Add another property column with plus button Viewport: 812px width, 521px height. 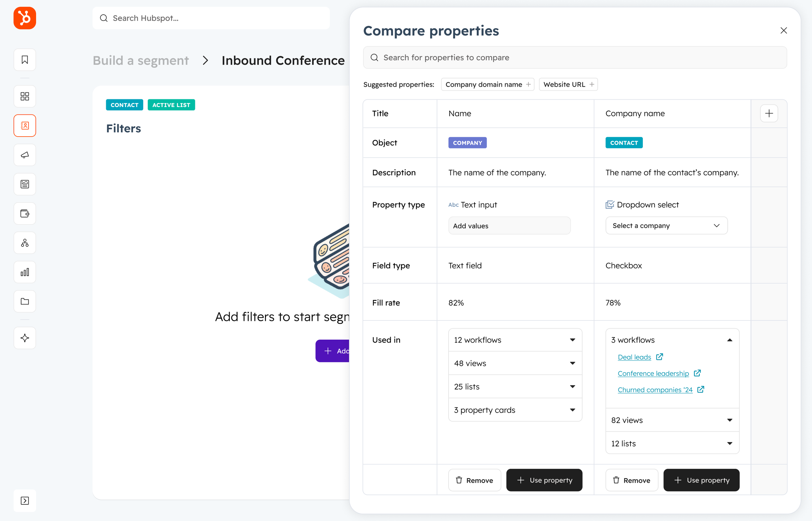[769, 113]
